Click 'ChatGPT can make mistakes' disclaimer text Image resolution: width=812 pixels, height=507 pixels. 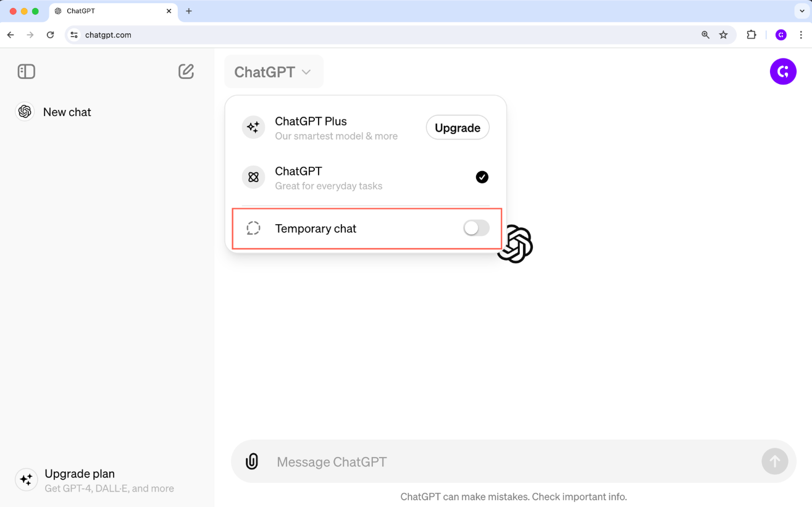pos(514,497)
